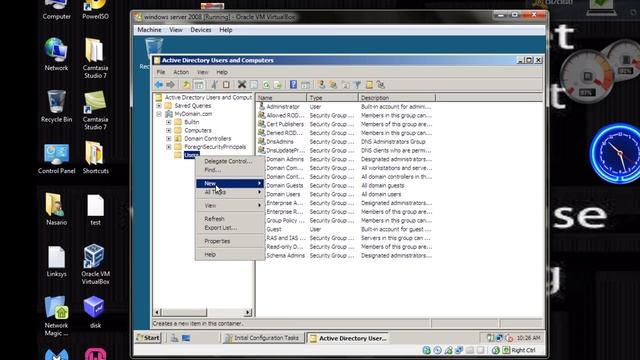Click the guest Start button
The height and width of the screenshot is (360, 640).
click(x=149, y=338)
